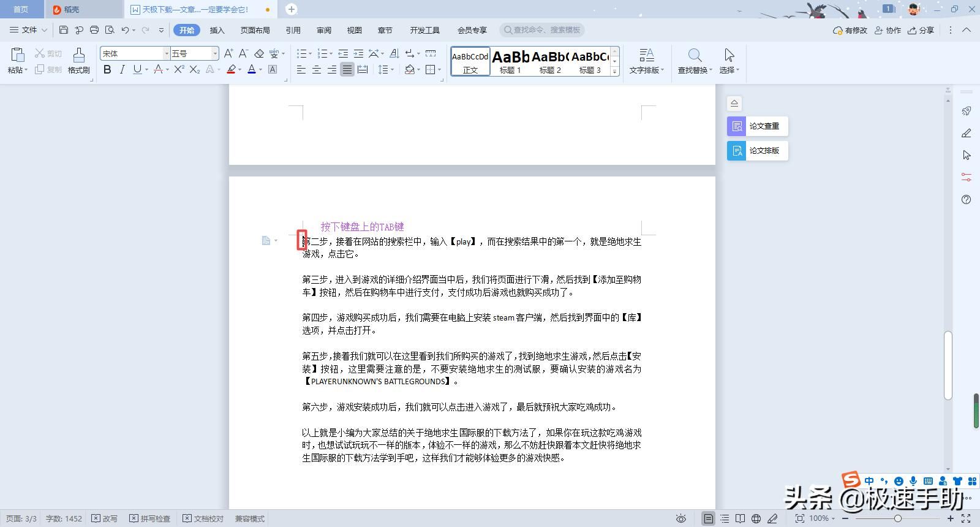980x527 pixels.
Task: Click the zoom slider handle
Action: tap(897, 518)
